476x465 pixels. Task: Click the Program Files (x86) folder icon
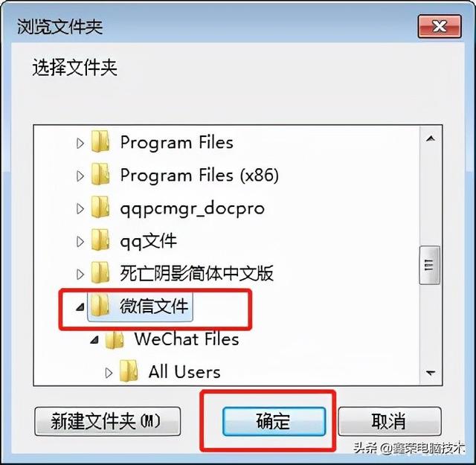click(100, 174)
